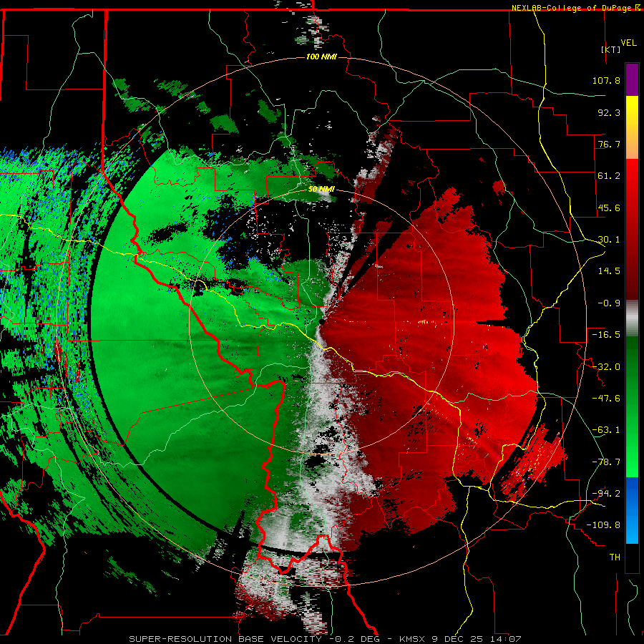
Task: Select the 14.5 scale value
Action: tap(609, 271)
